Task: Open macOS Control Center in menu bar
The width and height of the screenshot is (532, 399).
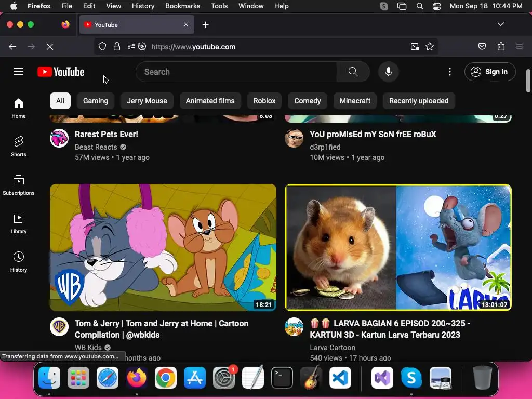Action: [x=436, y=6]
